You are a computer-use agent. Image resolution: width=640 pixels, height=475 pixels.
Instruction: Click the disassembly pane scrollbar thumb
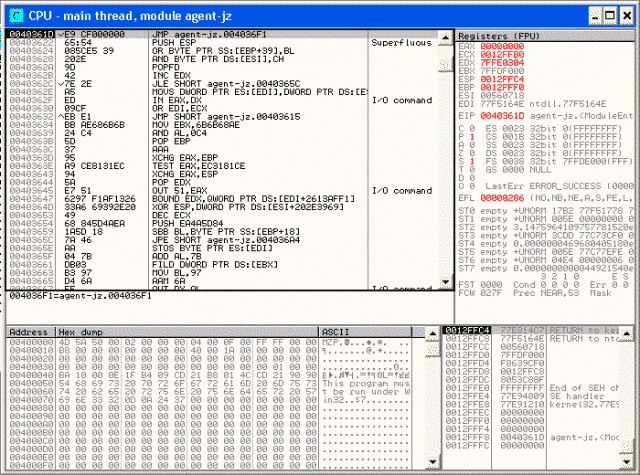point(445,65)
